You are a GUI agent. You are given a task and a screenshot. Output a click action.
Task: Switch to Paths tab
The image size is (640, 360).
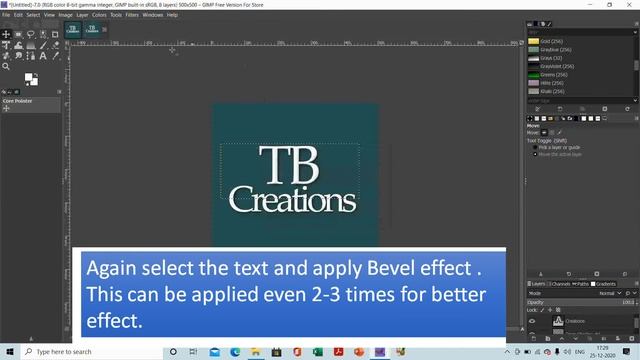click(x=580, y=284)
